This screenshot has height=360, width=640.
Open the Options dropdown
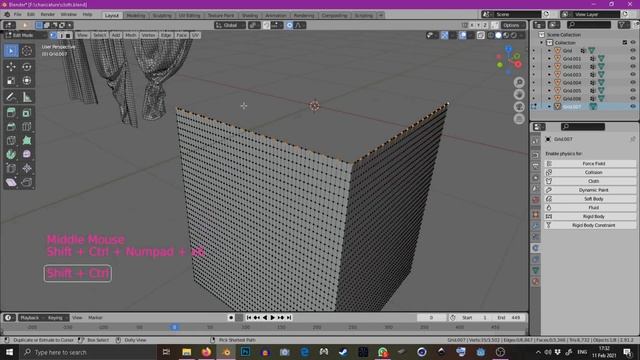pos(513,25)
